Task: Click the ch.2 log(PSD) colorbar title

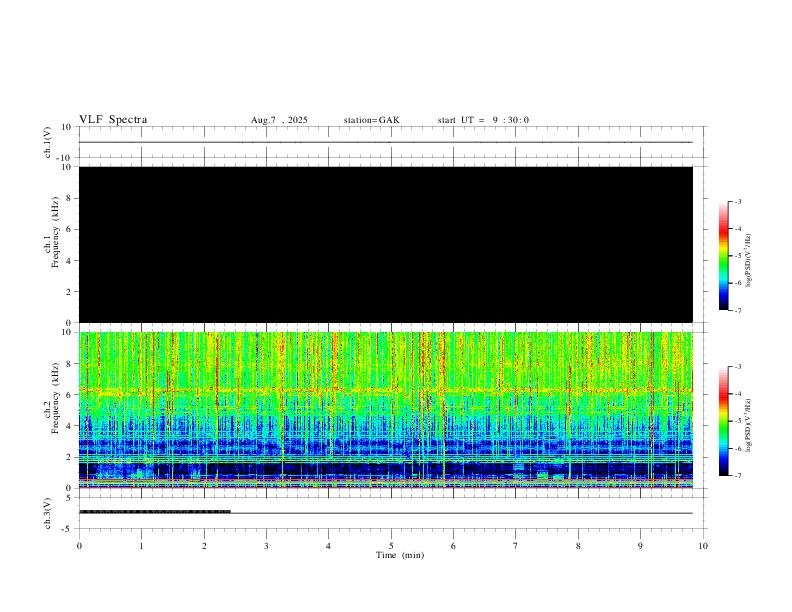Action: click(x=748, y=425)
